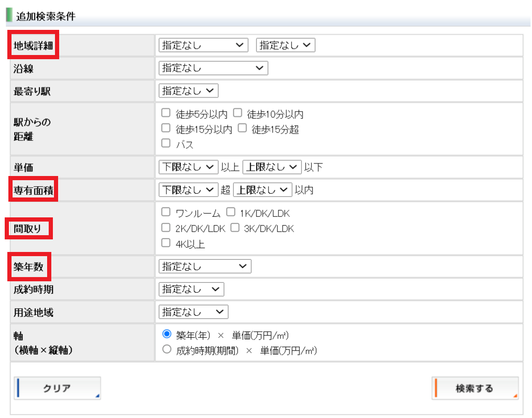The image size is (532, 418).
Task: Check the 徒歩5分以内 checkbox
Action: (x=166, y=113)
